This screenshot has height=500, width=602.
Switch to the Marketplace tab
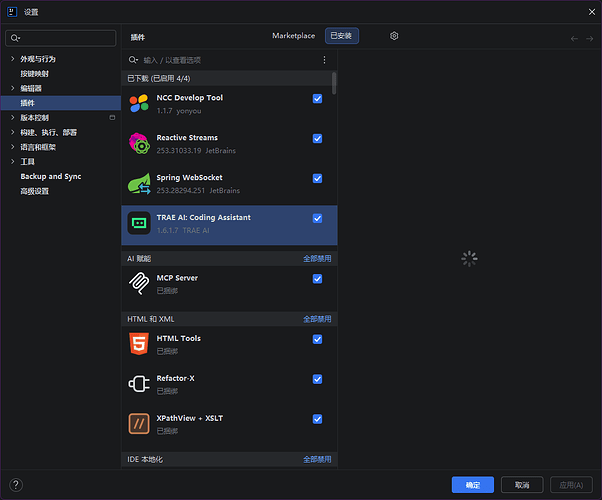[x=293, y=36]
